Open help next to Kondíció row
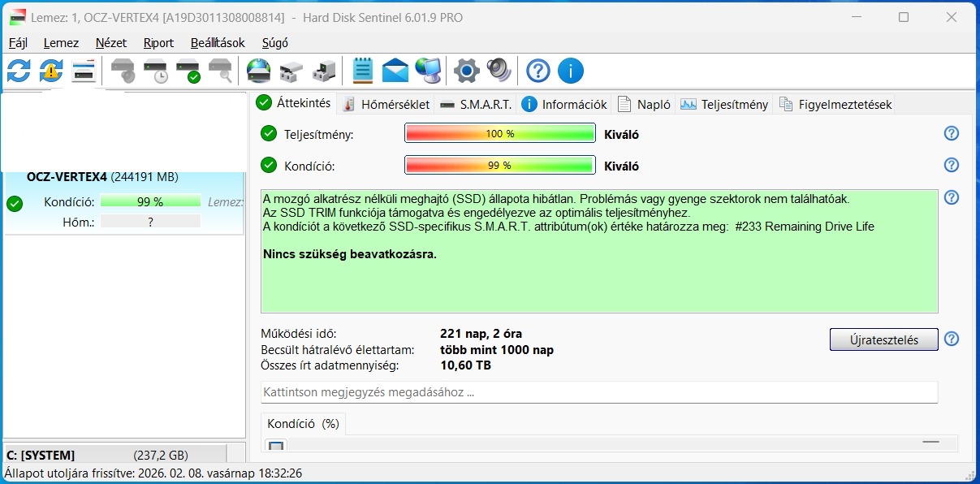 click(x=952, y=165)
